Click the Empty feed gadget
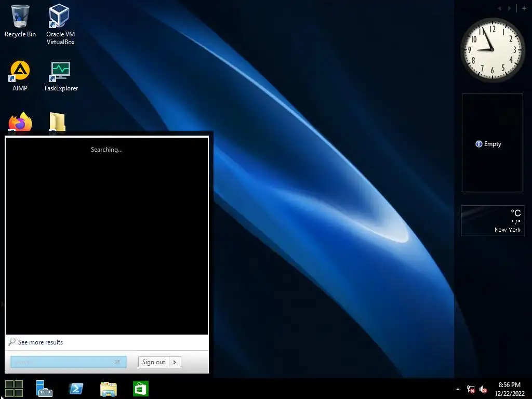This screenshot has width=532, height=399. click(493, 143)
